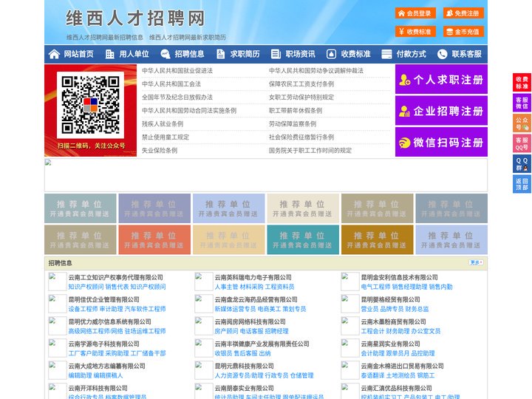This screenshot has width=532, height=399.
Task: Click the phone icon beside 联系客服
Action: (x=442, y=54)
